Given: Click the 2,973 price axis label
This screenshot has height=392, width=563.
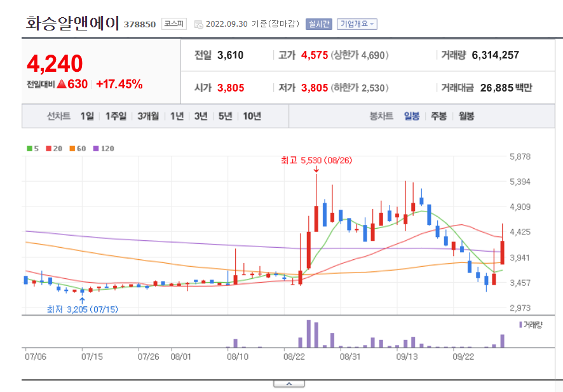Looking at the screenshot, I should [x=520, y=308].
